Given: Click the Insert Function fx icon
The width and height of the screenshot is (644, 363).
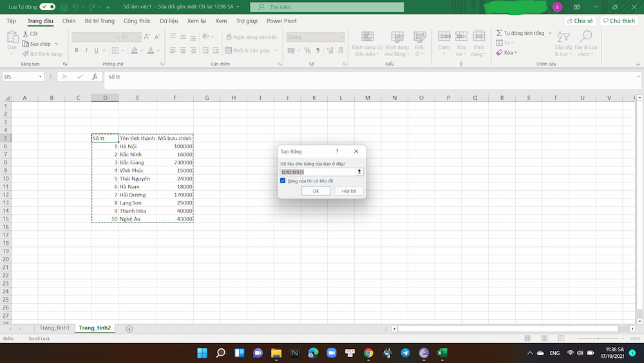Looking at the screenshot, I should [x=95, y=77].
